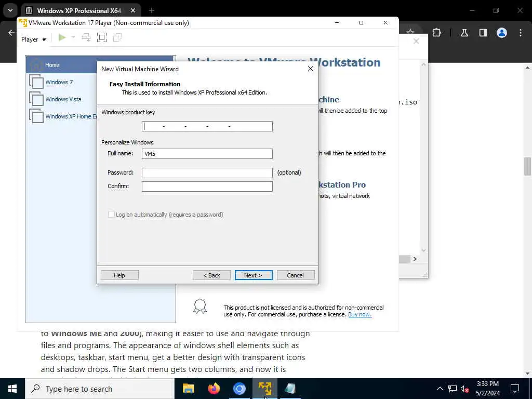Select the Windows XP Home virtual machine
This screenshot has width=532, height=399.
[x=63, y=116]
